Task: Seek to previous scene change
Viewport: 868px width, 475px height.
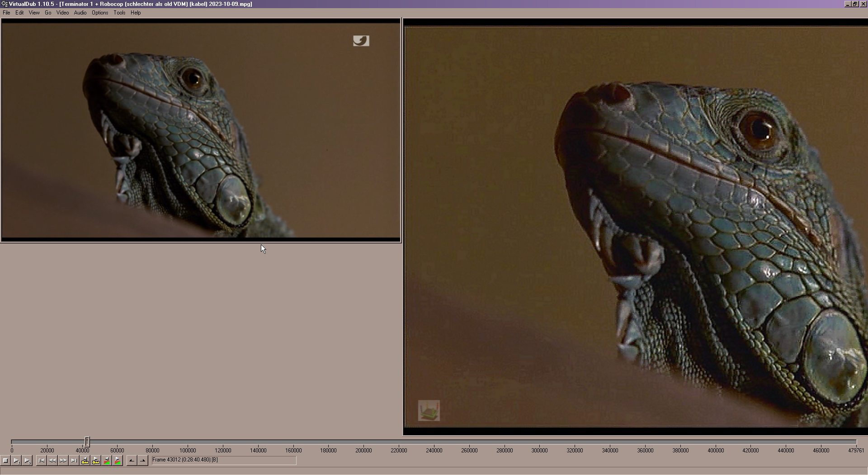Action: [x=107, y=461]
